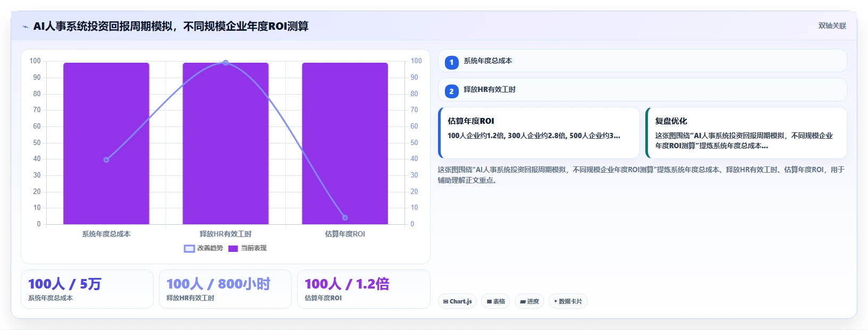
Task: Click the 100人 / 1.2倍 stat card
Action: [364, 289]
